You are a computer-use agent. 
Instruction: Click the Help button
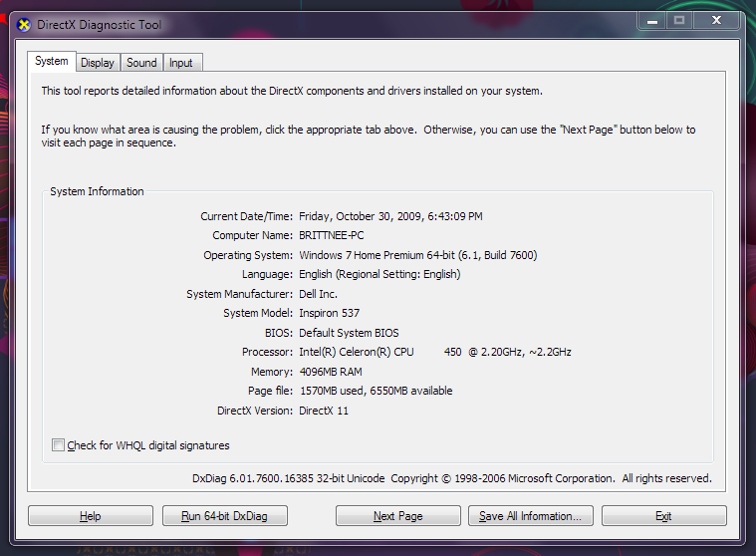91,516
